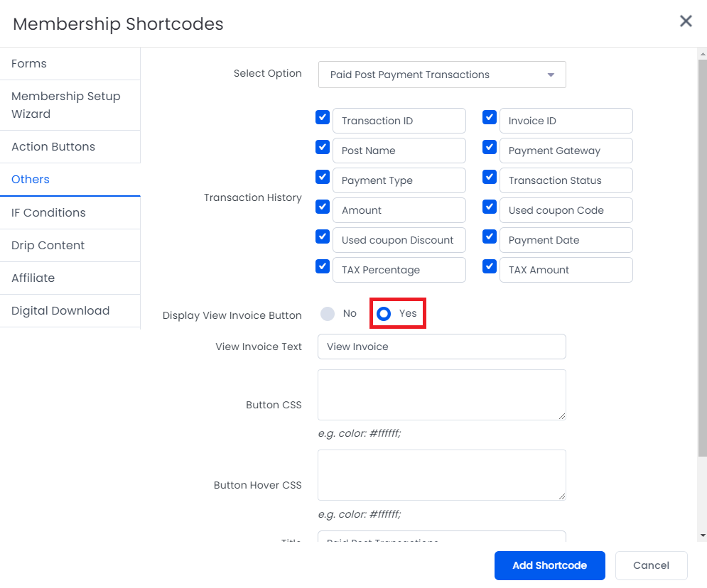The image size is (707, 588).
Task: Open the Select Option dropdown
Action: tap(442, 75)
